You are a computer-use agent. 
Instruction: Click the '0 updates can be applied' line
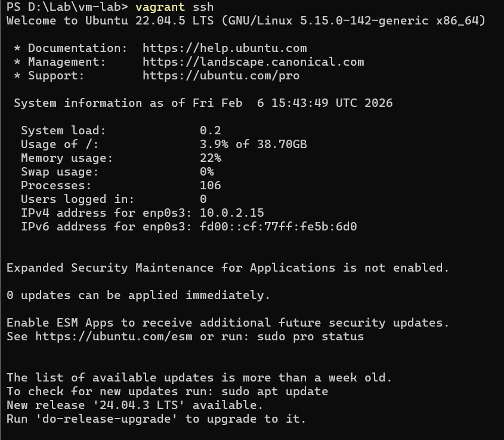pyautogui.click(x=138, y=296)
